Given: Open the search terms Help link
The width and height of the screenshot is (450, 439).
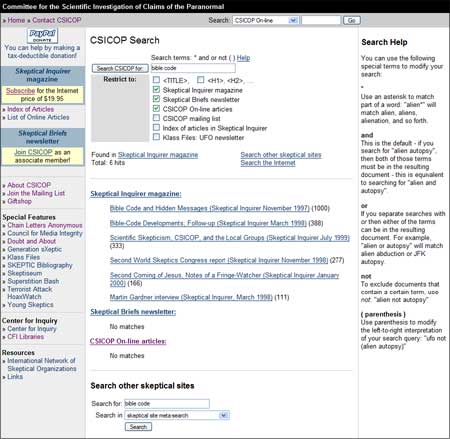Looking at the screenshot, I should tap(243, 58).
